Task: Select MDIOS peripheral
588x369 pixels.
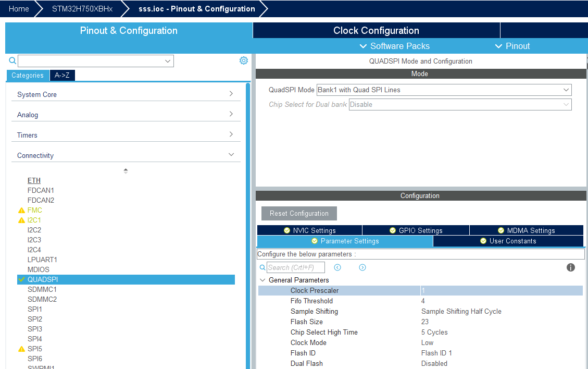Action: coord(38,269)
